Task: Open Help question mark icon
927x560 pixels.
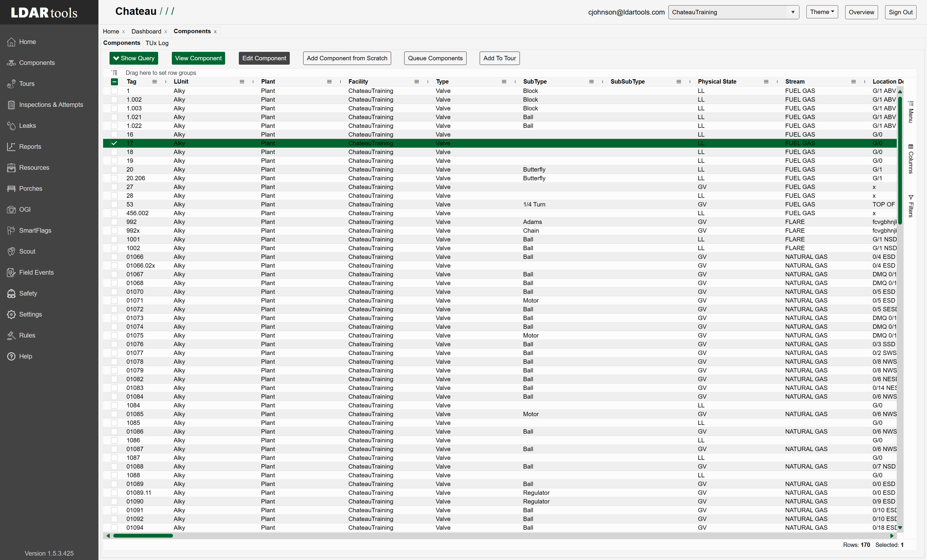Action: [x=11, y=356]
